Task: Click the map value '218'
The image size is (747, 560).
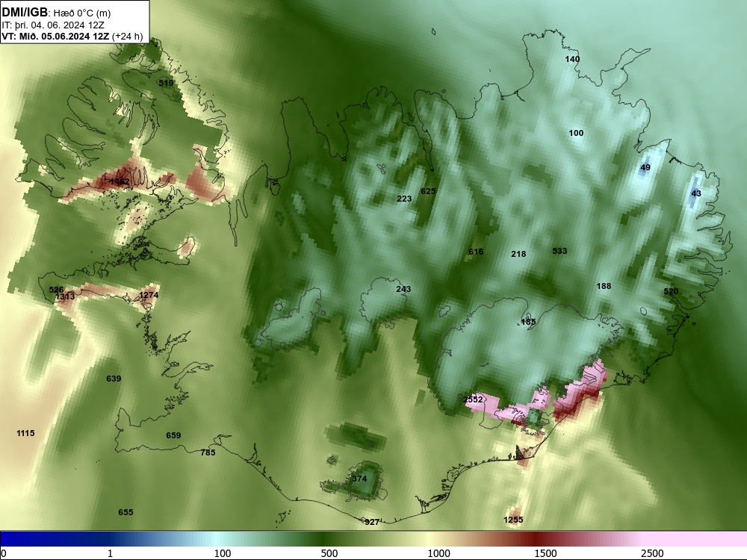Action: tap(518, 254)
